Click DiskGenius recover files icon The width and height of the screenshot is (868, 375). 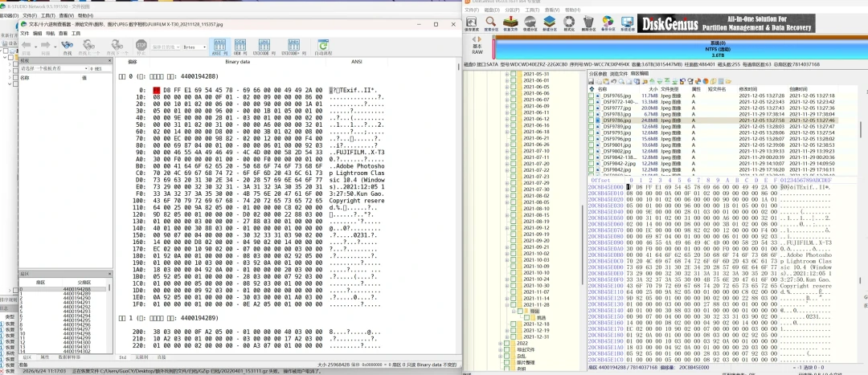click(510, 23)
